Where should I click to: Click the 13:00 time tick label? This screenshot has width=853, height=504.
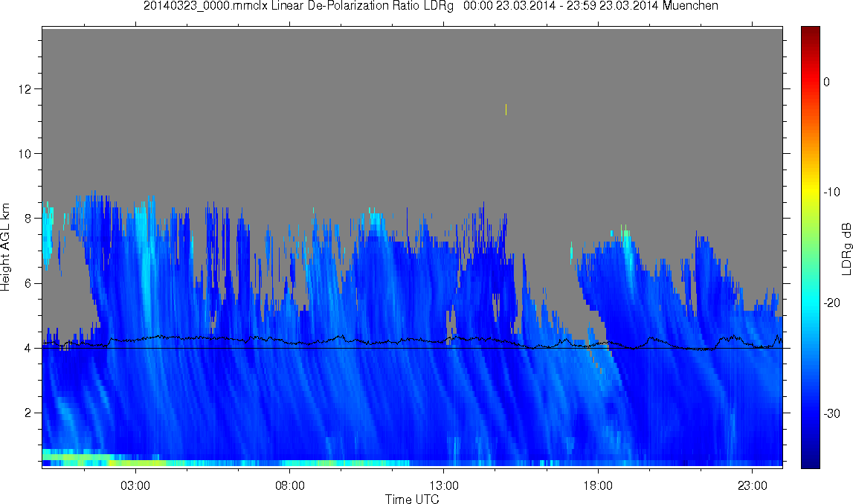[x=443, y=485]
